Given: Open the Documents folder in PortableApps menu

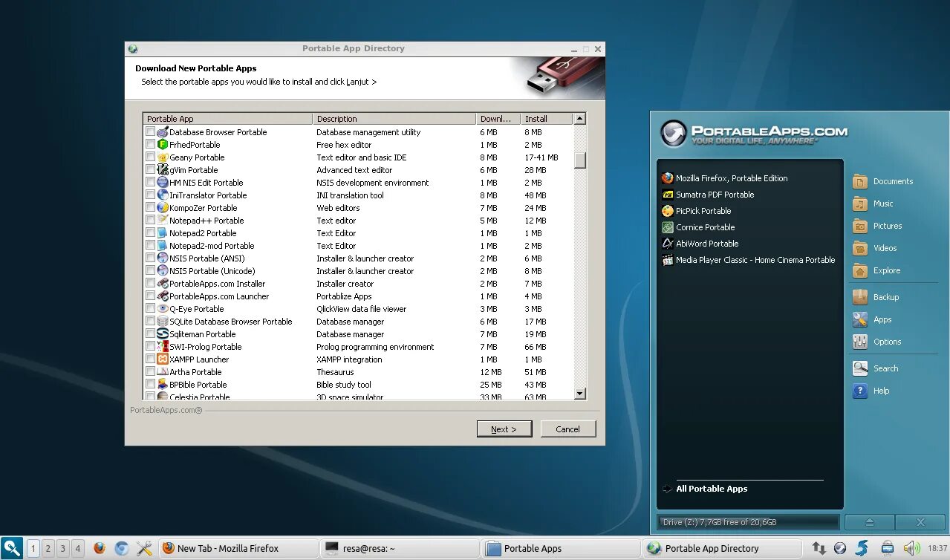Looking at the screenshot, I should 883,181.
